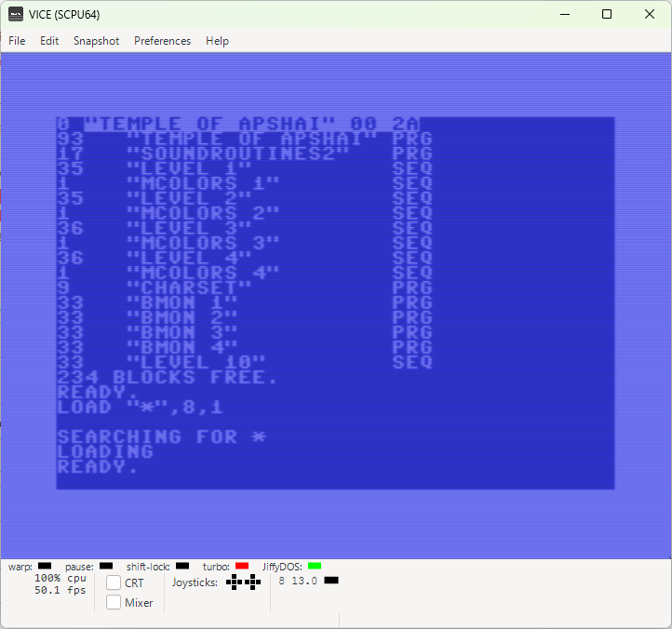Viewport: 672px width, 629px height.
Task: Click the "MCOLORS 1" directory entry
Action: point(245,184)
